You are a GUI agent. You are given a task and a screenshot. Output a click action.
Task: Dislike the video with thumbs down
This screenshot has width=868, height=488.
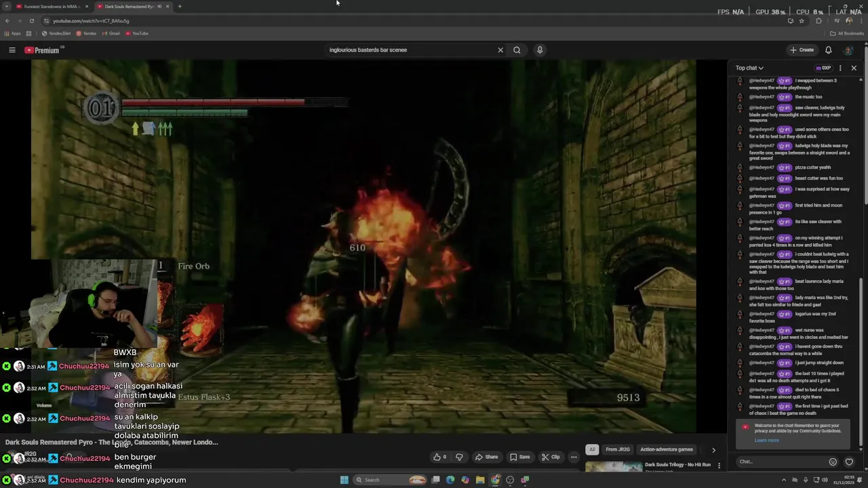[459, 457]
